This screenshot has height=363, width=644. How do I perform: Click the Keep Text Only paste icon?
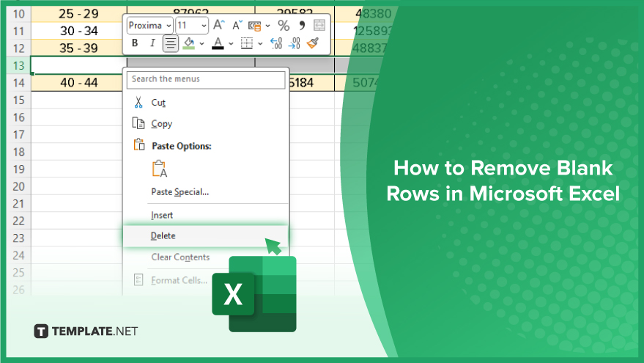tap(160, 169)
